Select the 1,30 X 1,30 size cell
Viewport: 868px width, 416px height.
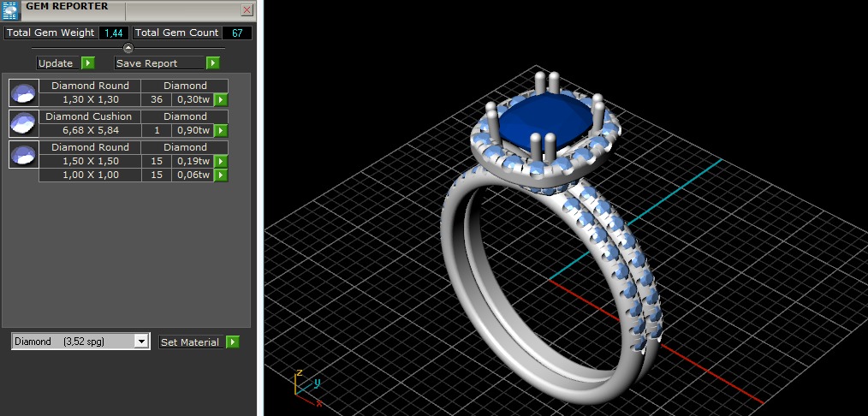pos(90,99)
